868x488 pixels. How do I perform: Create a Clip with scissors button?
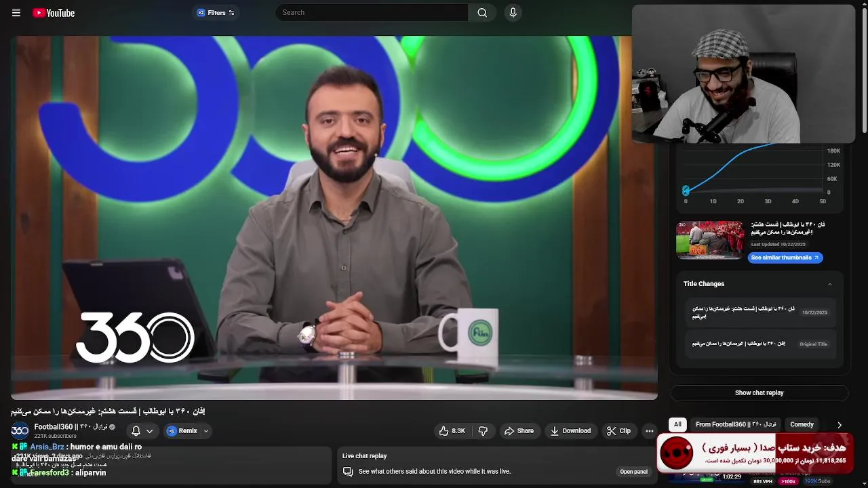[618, 431]
